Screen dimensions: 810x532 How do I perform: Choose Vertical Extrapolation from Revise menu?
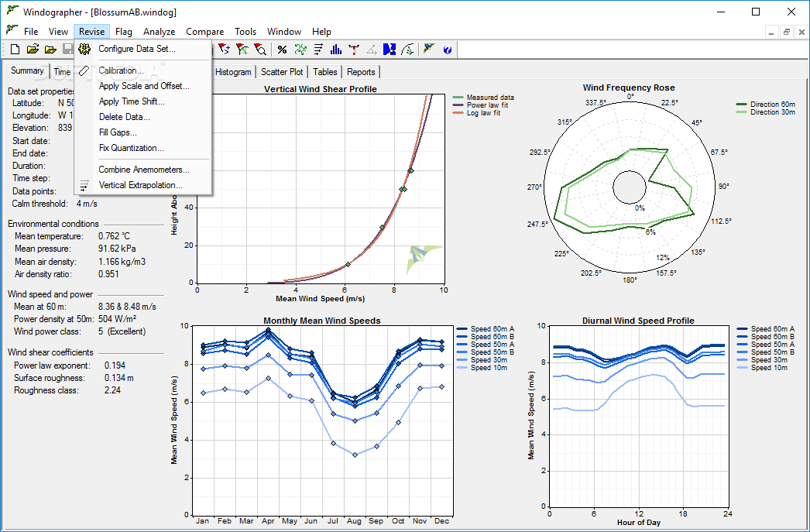click(x=143, y=185)
